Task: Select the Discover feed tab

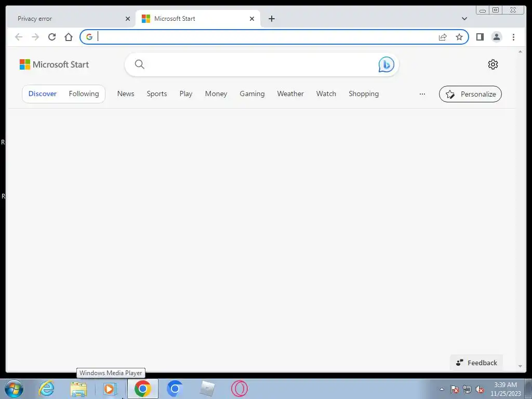Action: pos(43,94)
